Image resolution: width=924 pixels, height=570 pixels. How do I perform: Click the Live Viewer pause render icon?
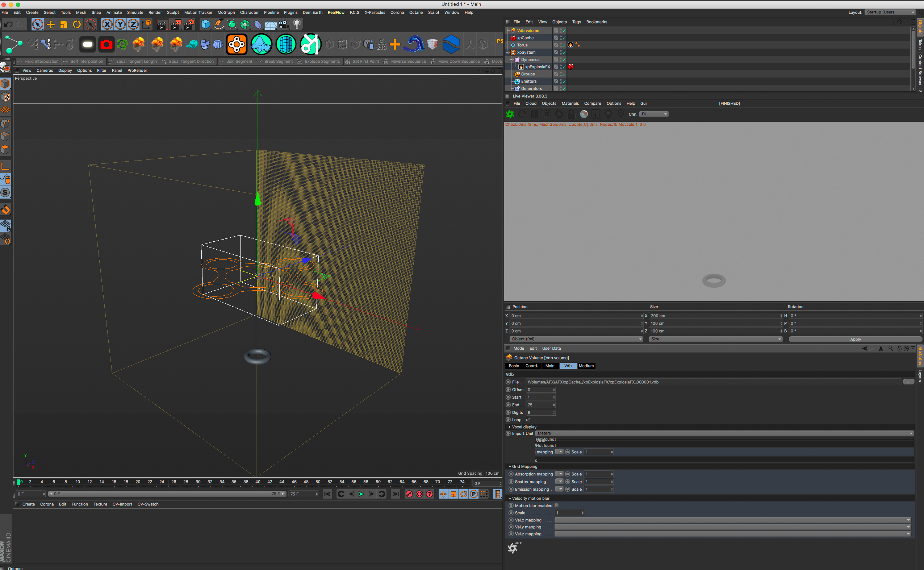(x=534, y=114)
